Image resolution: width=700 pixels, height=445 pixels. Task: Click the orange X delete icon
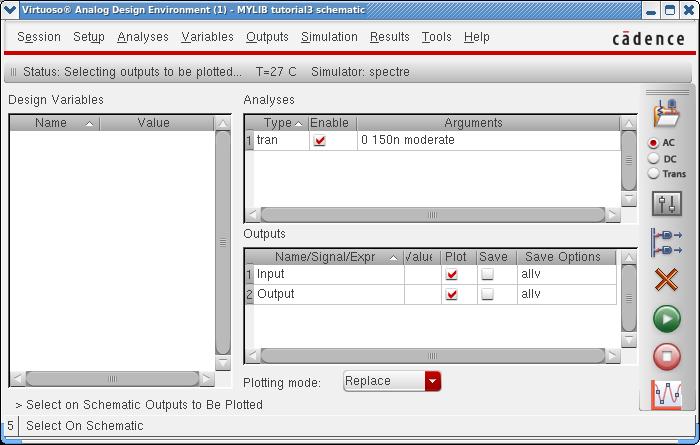click(x=666, y=280)
